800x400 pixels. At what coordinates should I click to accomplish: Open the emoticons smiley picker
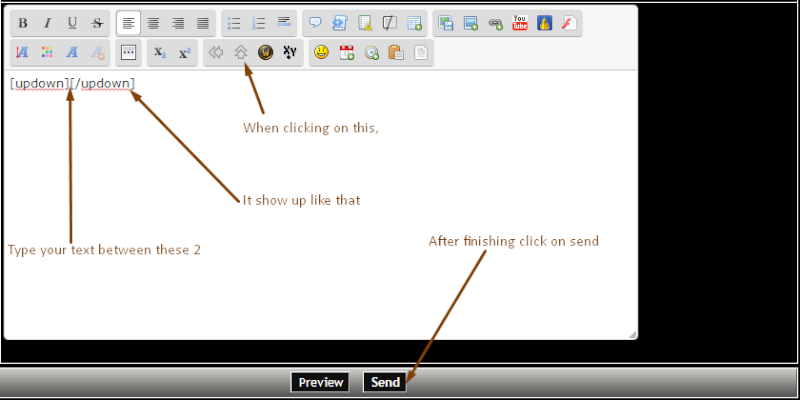pyautogui.click(x=321, y=53)
